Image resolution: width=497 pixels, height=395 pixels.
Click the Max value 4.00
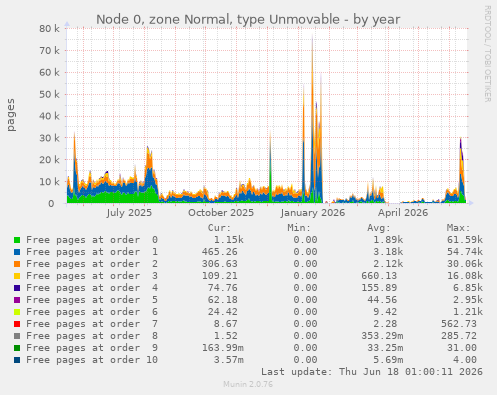[x=465, y=360]
